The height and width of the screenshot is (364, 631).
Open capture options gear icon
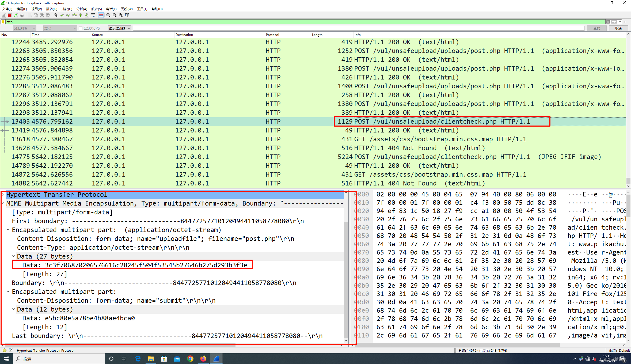pos(22,15)
